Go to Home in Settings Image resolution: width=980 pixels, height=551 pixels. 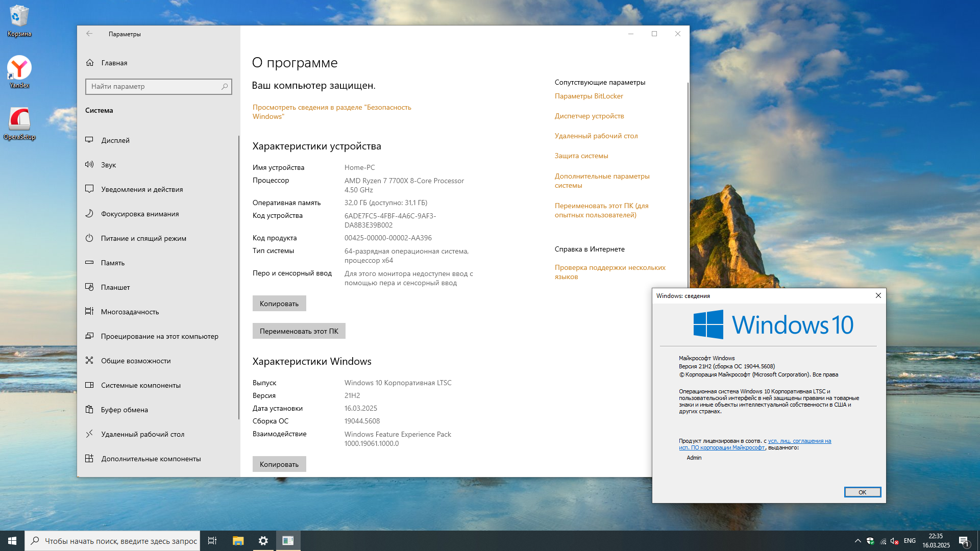(x=114, y=63)
